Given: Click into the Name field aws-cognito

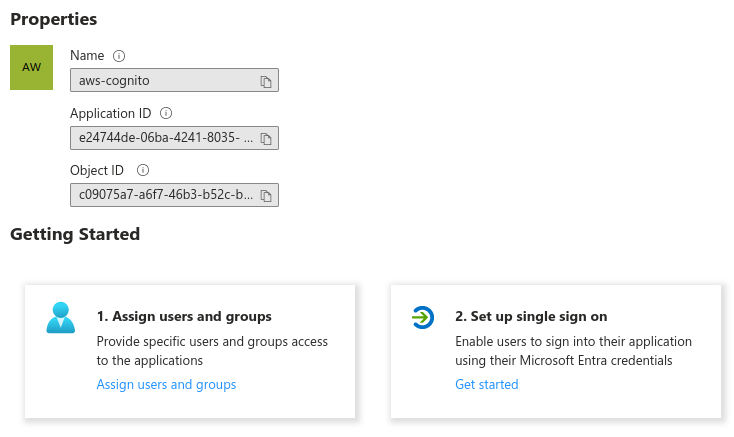Looking at the screenshot, I should coord(174,80).
